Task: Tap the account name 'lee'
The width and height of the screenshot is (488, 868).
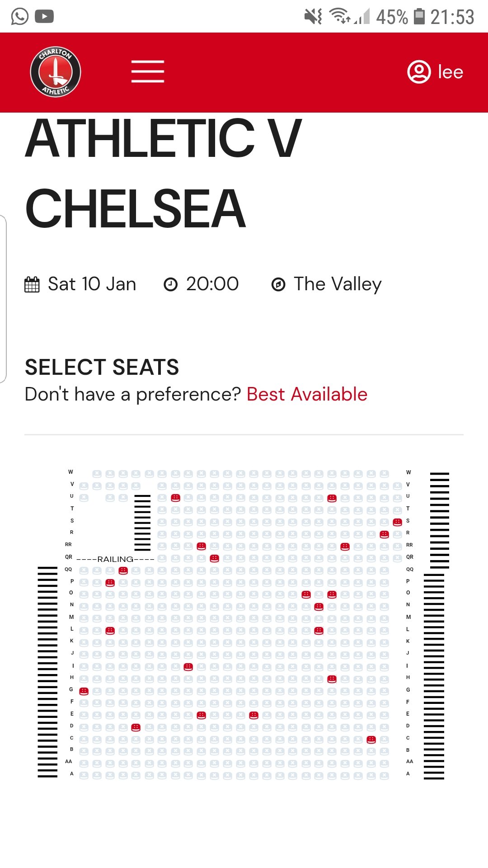Action: (450, 71)
